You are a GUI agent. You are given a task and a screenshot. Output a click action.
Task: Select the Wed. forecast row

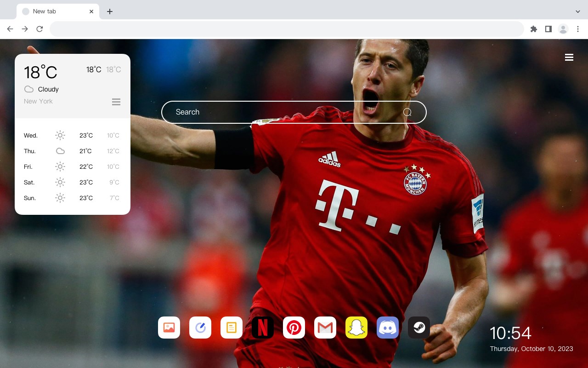click(73, 135)
